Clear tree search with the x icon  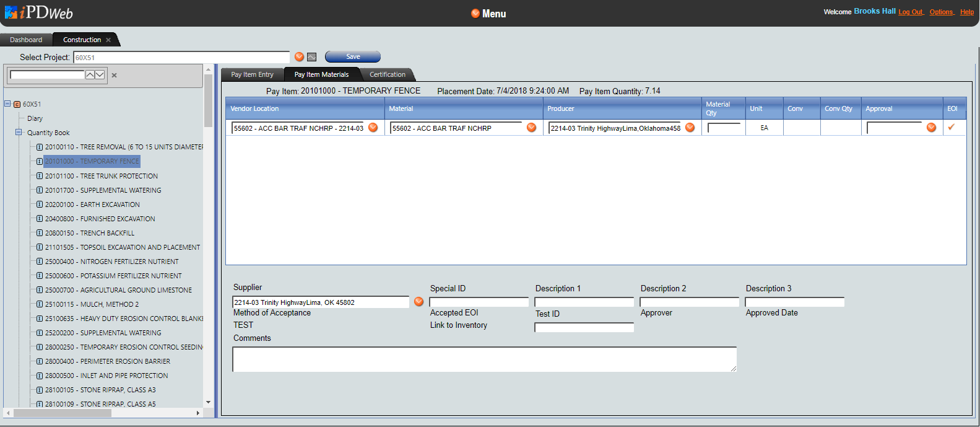[114, 76]
